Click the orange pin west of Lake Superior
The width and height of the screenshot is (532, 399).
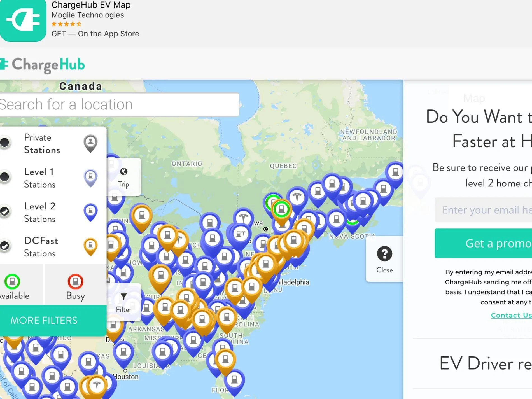[x=142, y=217]
